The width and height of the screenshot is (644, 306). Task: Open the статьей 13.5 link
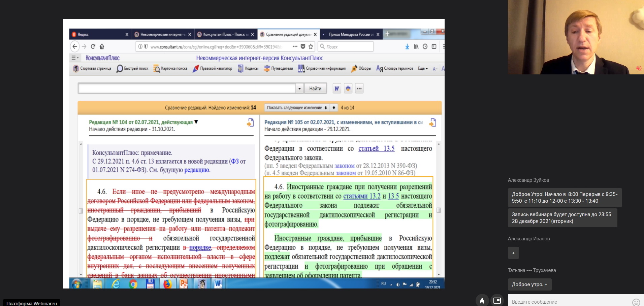(x=376, y=148)
